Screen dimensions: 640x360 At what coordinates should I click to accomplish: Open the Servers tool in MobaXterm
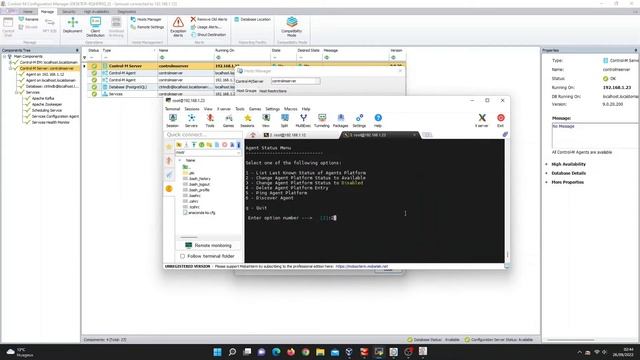(x=191, y=120)
